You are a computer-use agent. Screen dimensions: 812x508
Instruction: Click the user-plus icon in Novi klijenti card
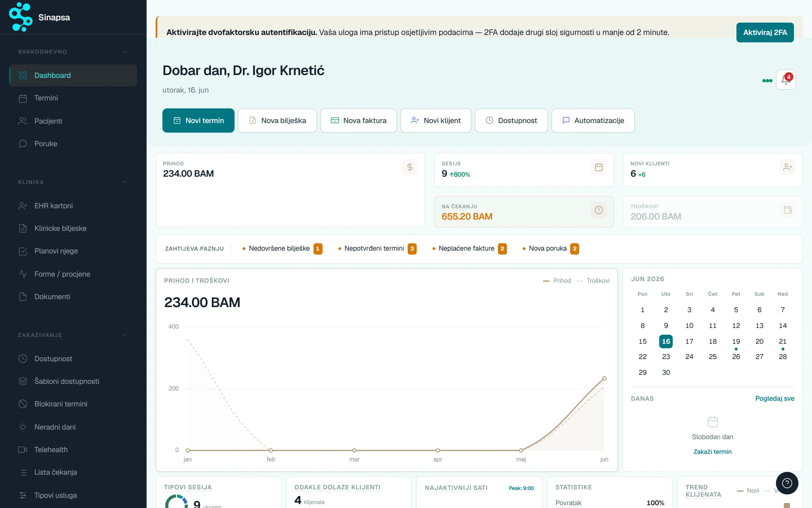(x=788, y=167)
